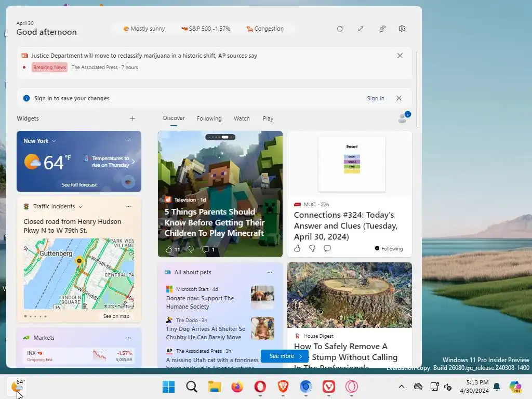
Task: Switch to the Discover tab
Action: tap(174, 118)
